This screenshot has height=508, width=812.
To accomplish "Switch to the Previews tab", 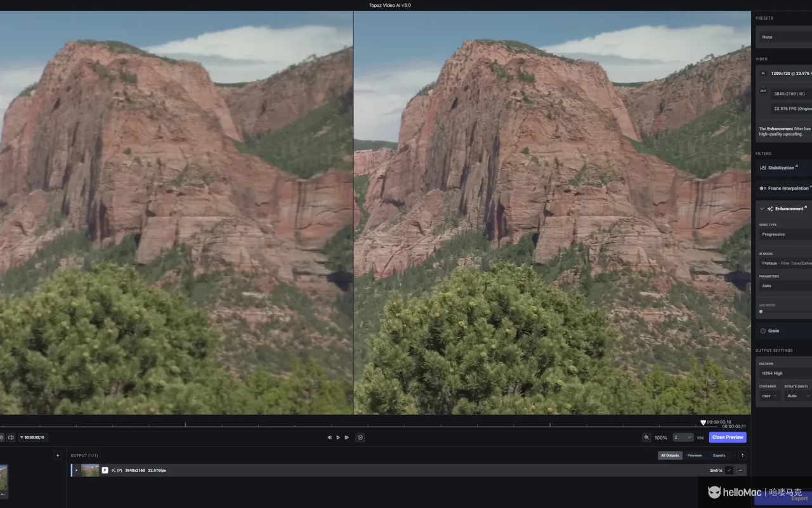I will 695,455.
